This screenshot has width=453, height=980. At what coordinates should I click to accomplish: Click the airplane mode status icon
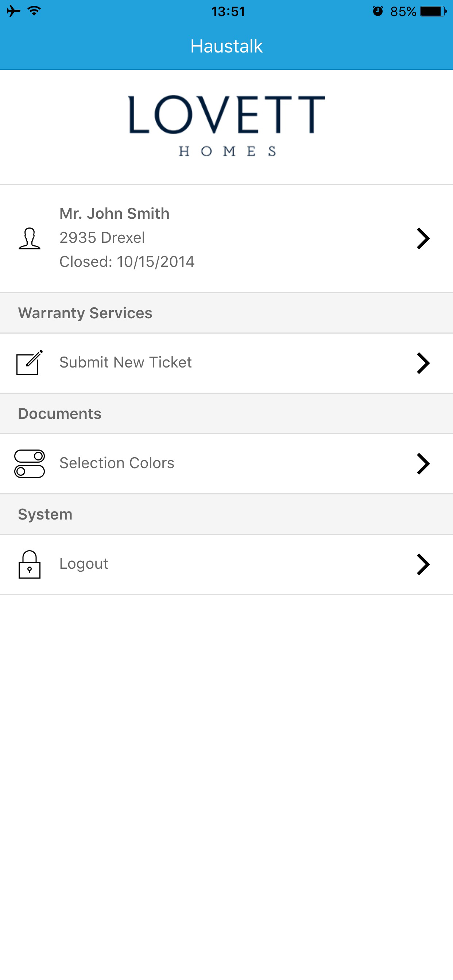pyautogui.click(x=13, y=11)
